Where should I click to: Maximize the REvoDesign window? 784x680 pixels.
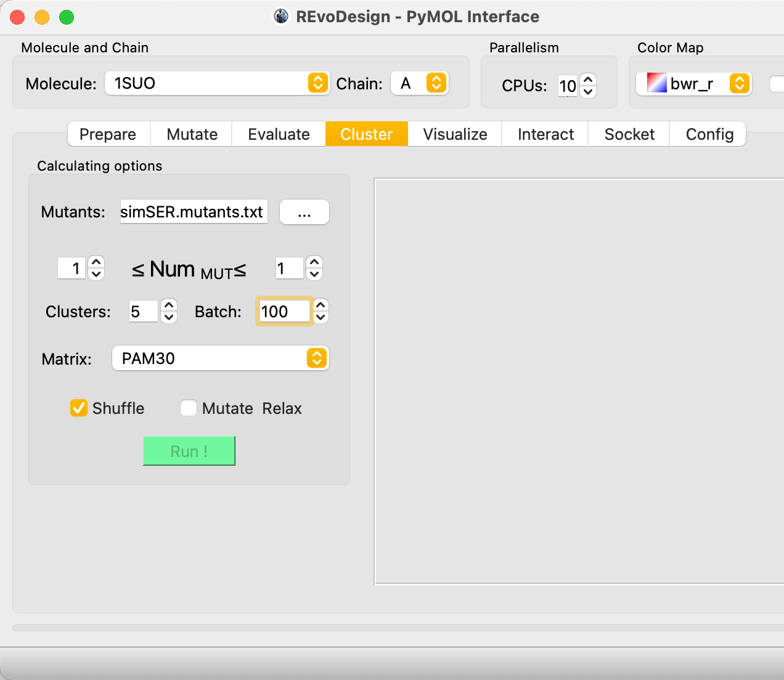click(x=67, y=17)
